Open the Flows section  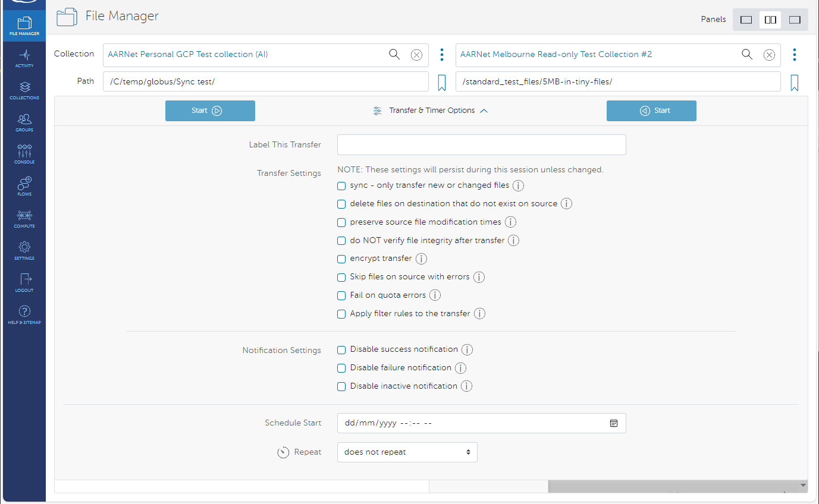tap(24, 187)
